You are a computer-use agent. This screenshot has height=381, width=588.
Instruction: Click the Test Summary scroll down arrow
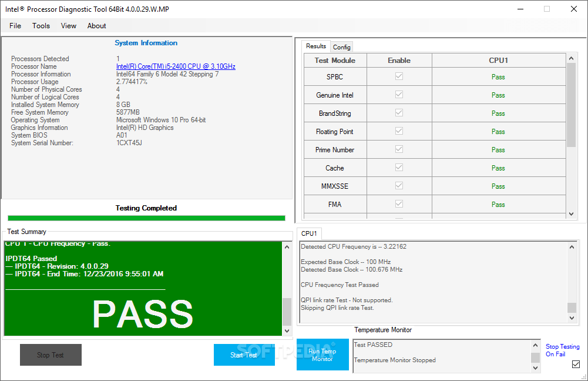pyautogui.click(x=287, y=330)
